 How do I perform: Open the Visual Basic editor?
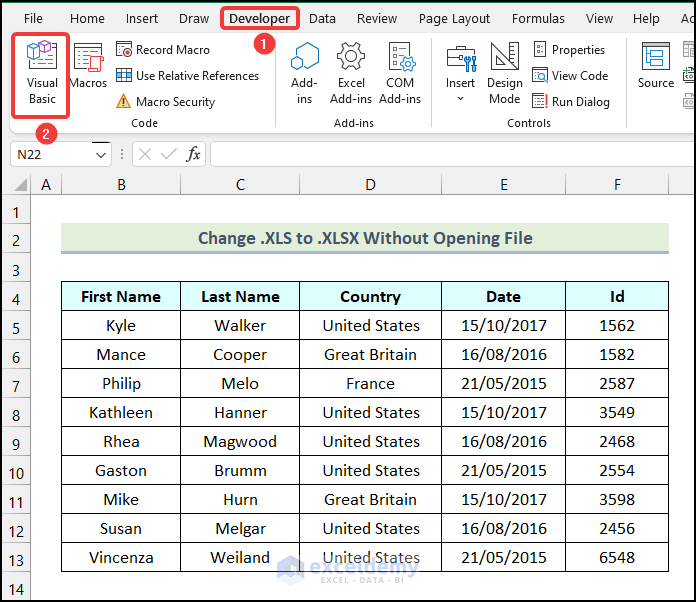(42, 74)
